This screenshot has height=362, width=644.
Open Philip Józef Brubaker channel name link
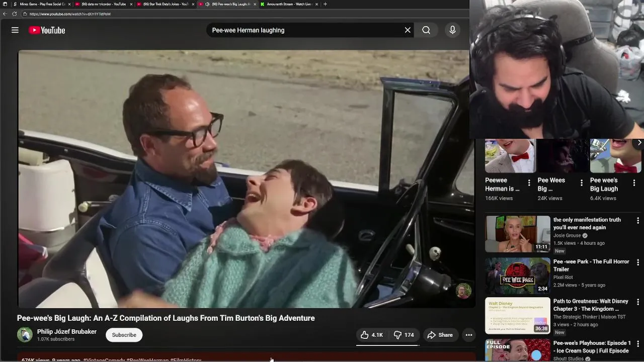[67, 332]
